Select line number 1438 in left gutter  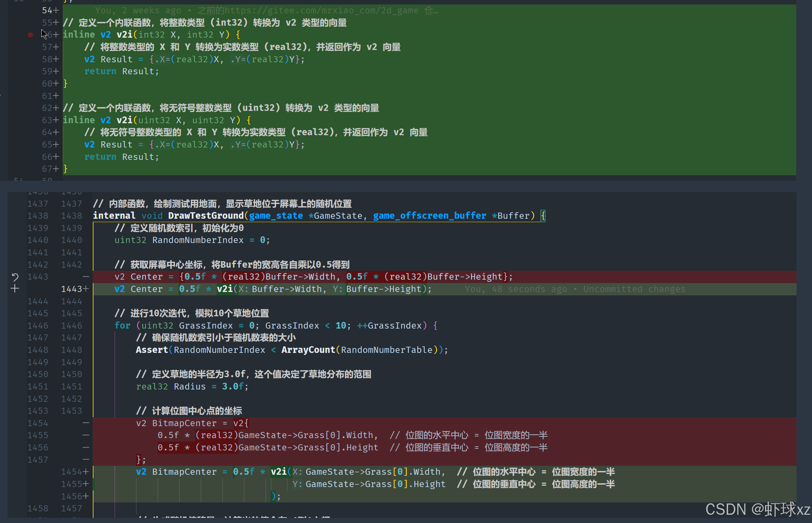click(x=38, y=216)
